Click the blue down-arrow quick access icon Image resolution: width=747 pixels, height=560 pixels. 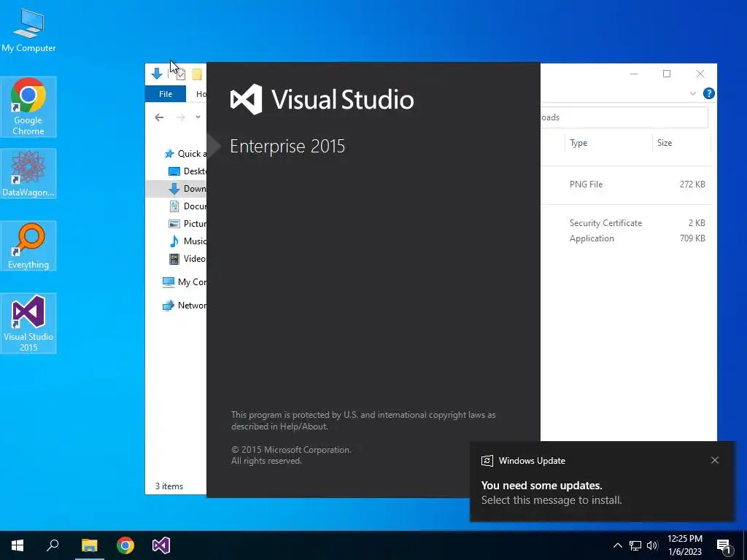click(x=156, y=74)
